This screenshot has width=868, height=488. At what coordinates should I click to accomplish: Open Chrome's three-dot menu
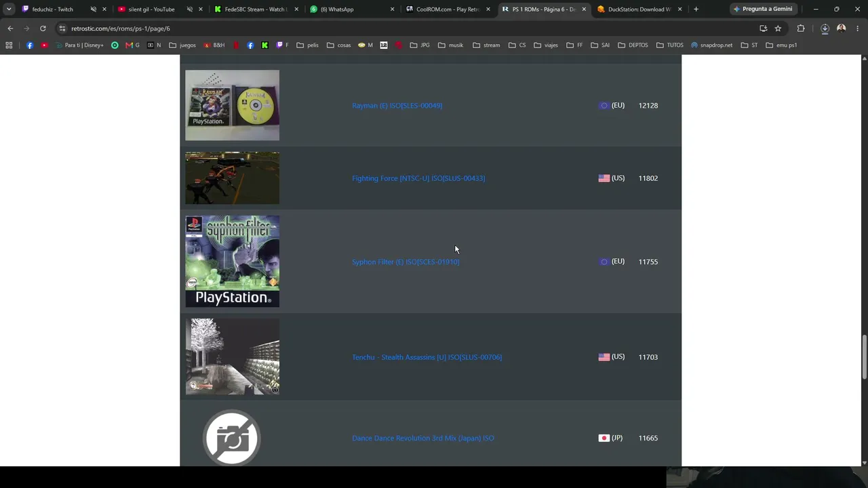click(x=858, y=28)
